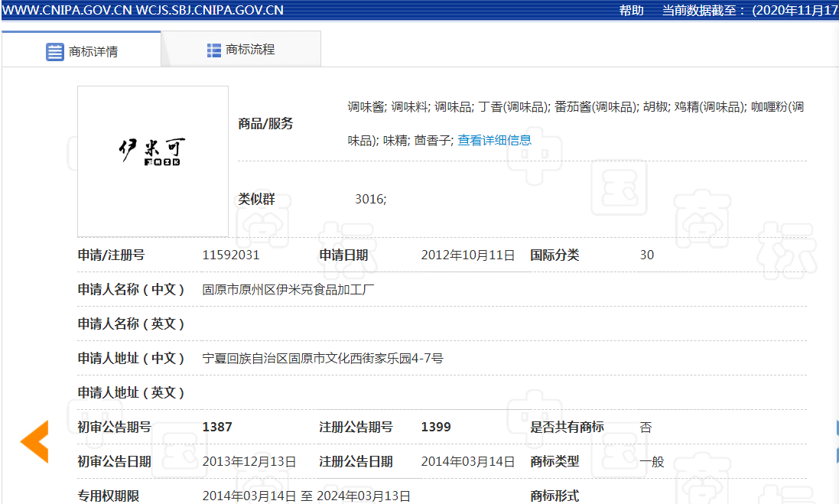839x504 pixels.
Task: Click the applicant address in 宁夏回族自治区
Action: tap(323, 358)
